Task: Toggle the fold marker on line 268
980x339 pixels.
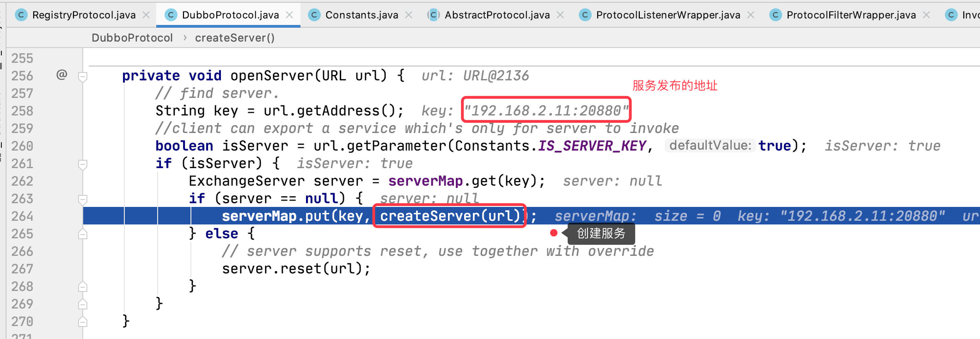Action: pos(83,287)
